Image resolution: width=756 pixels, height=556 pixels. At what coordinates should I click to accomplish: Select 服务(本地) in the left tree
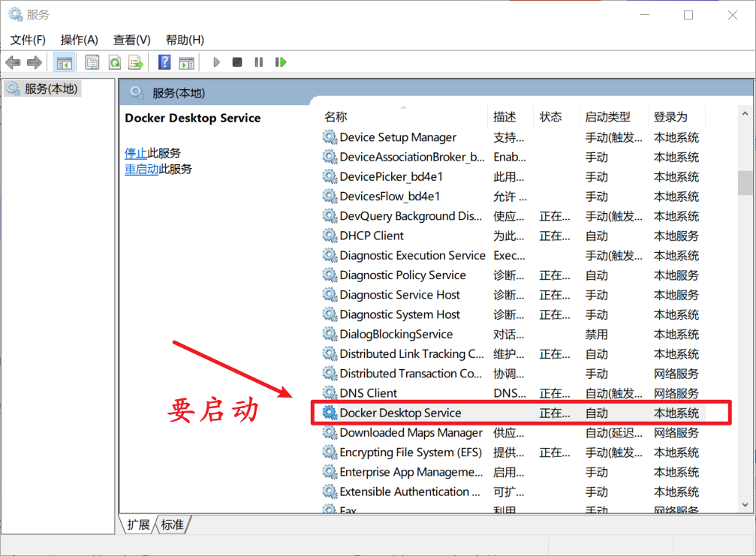pos(50,89)
